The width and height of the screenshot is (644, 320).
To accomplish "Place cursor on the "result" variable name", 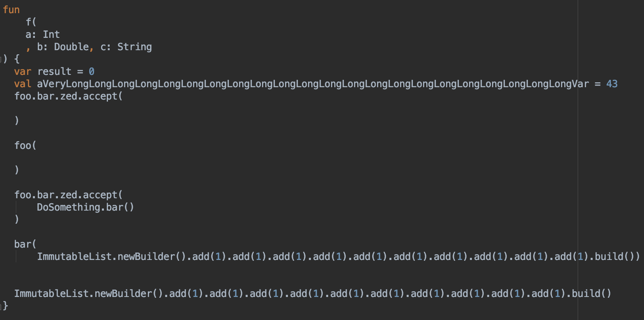I will (x=54, y=72).
